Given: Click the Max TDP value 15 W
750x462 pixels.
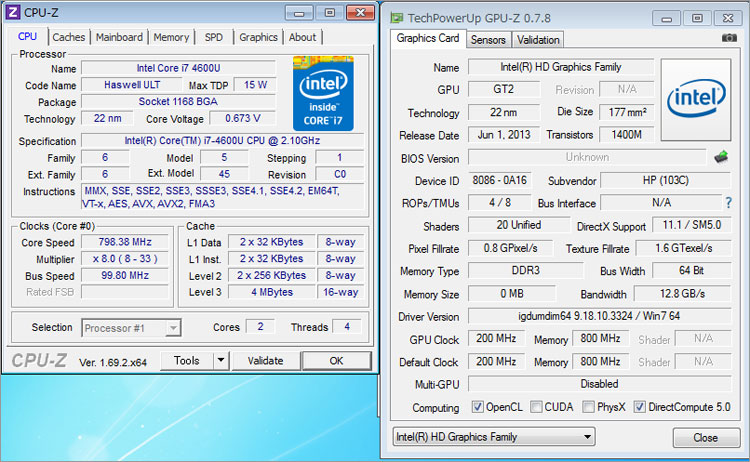Looking at the screenshot, I should (x=255, y=85).
